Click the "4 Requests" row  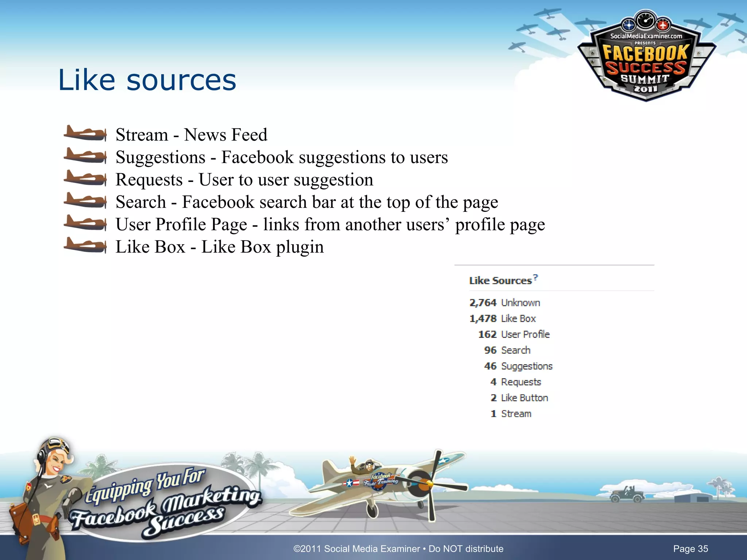click(x=515, y=382)
